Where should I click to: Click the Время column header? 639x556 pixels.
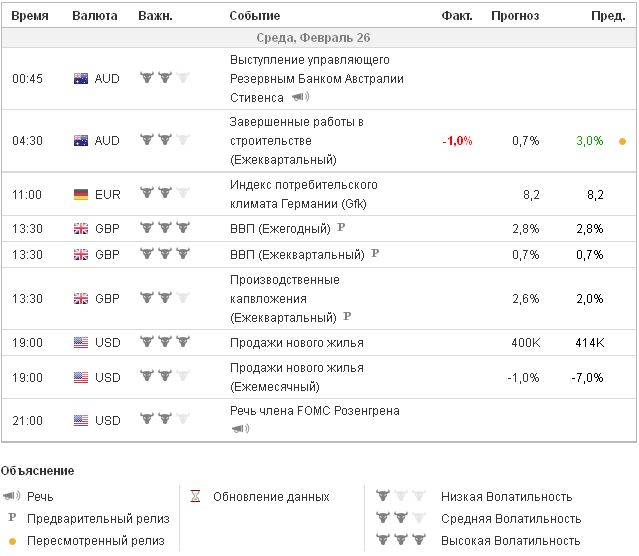pyautogui.click(x=30, y=16)
